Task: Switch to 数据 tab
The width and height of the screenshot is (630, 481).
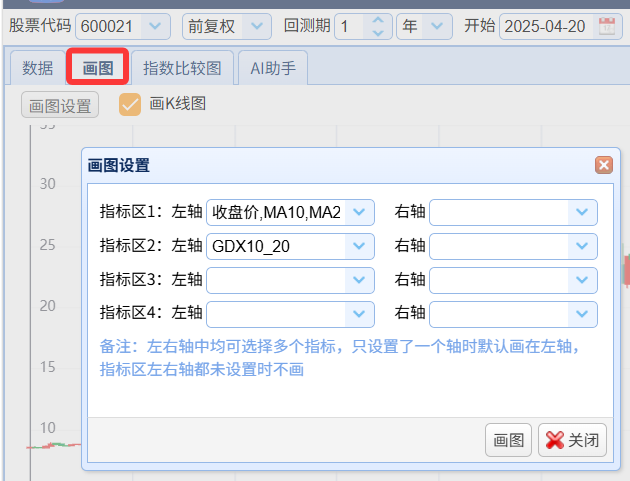Action: pos(38,68)
